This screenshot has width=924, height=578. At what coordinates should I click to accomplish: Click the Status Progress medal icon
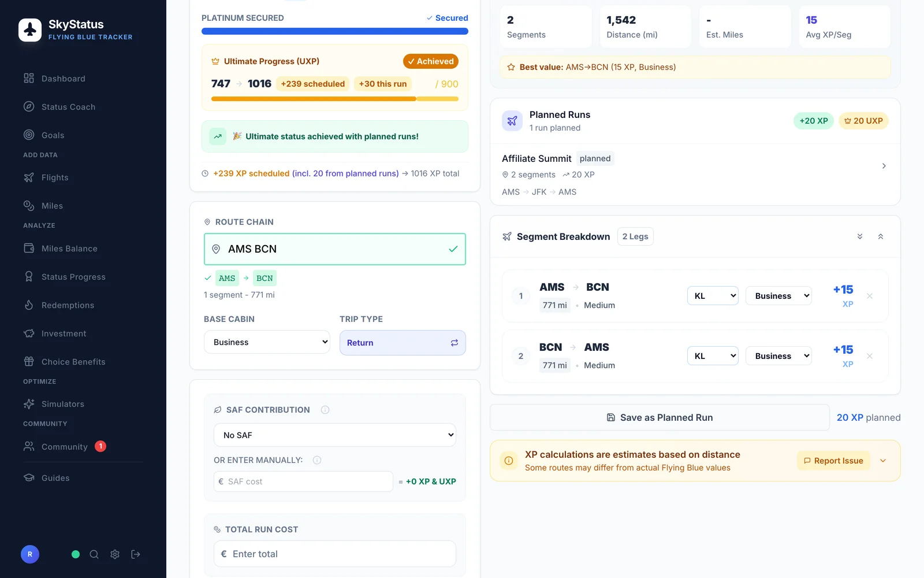[29, 276]
